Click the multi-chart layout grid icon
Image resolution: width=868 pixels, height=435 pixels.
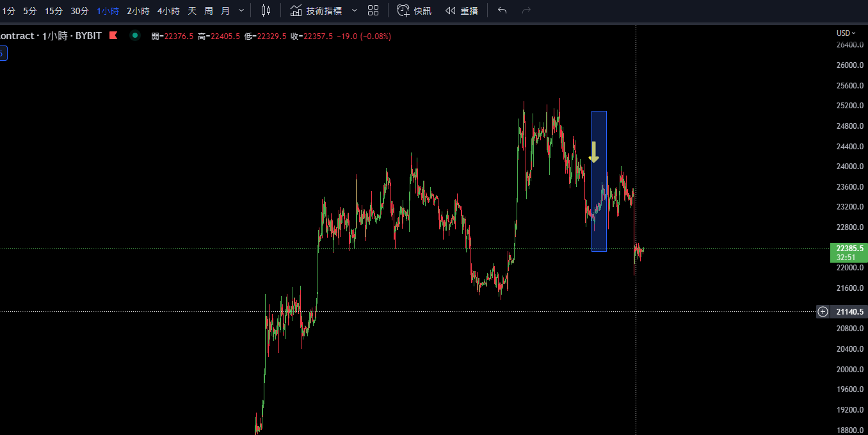[x=373, y=10]
